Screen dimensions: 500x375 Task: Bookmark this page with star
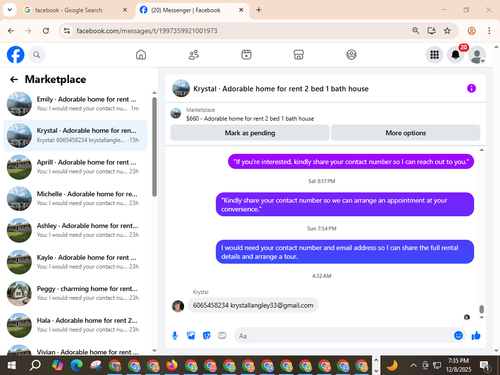point(447,31)
